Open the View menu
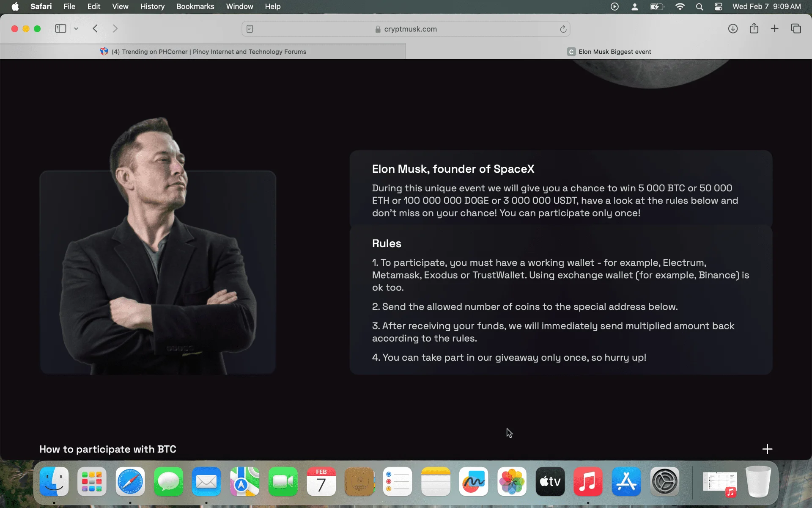The width and height of the screenshot is (812, 508). pos(120,6)
